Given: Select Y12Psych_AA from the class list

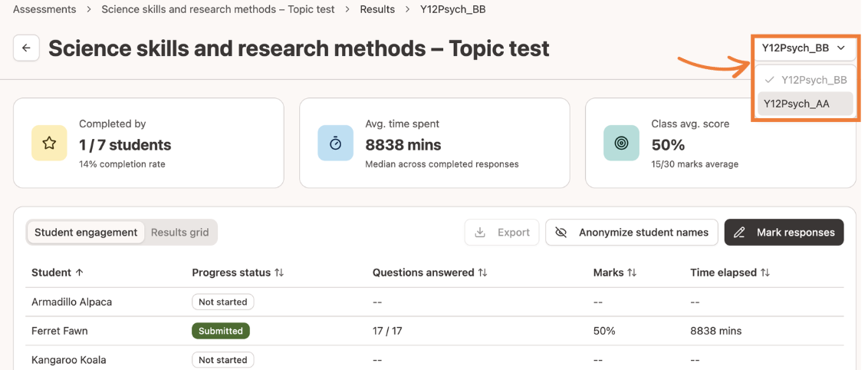Looking at the screenshot, I should click(805, 104).
